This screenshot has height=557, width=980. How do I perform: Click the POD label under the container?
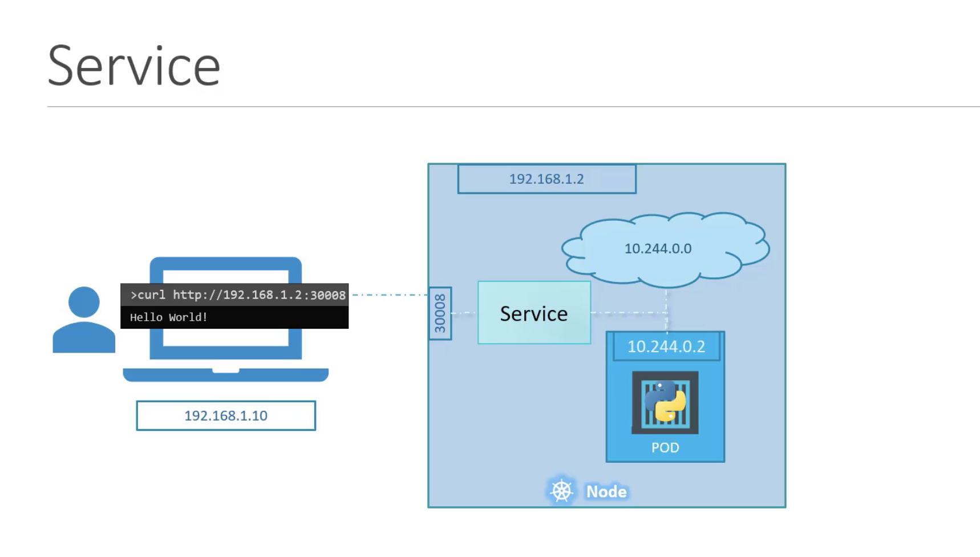click(665, 447)
